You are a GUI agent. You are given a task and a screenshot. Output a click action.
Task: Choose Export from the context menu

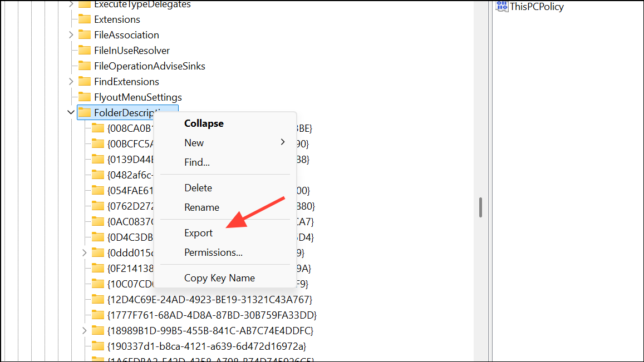[198, 232]
